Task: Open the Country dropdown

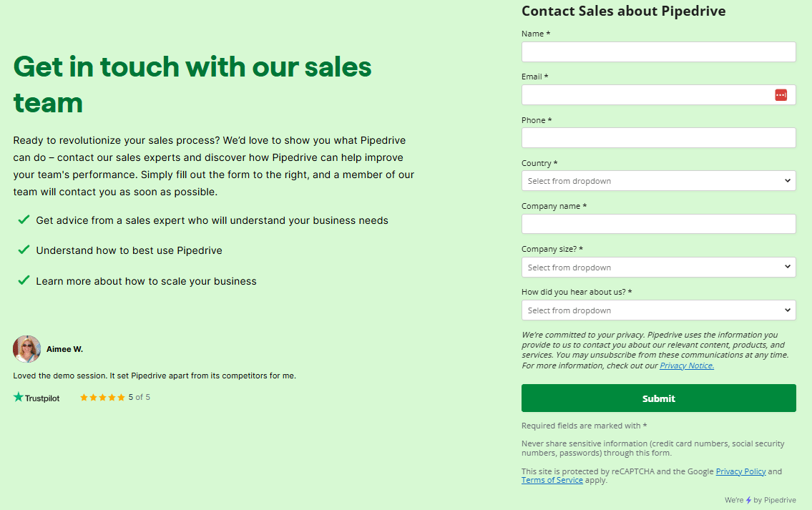Action: click(x=658, y=181)
